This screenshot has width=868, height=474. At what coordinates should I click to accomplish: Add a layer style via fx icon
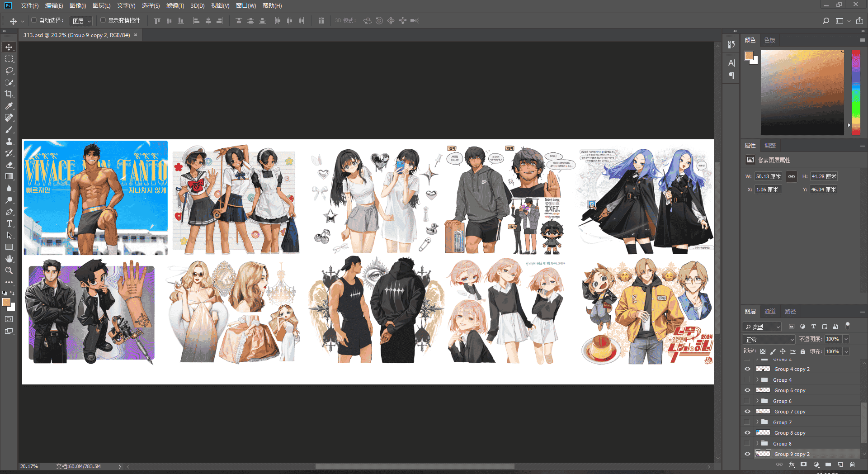pyautogui.click(x=792, y=465)
